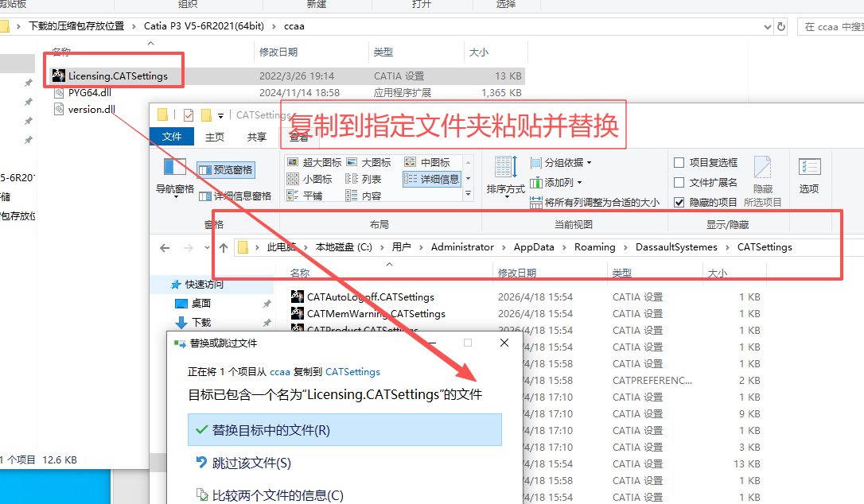Image resolution: width=864 pixels, height=504 pixels.
Task: Click the refresh icon beside the search box
Action: [780, 26]
